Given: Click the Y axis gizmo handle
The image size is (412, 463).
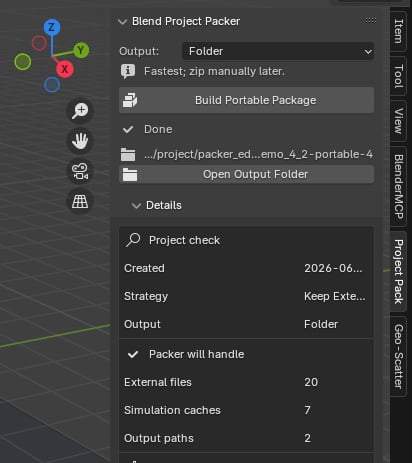Looking at the screenshot, I should click(x=81, y=50).
